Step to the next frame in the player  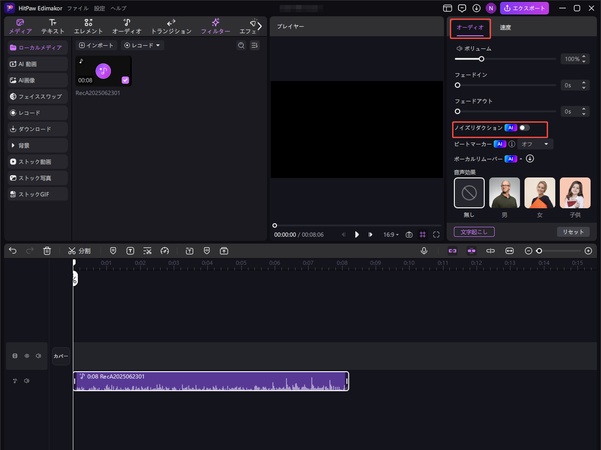370,235
